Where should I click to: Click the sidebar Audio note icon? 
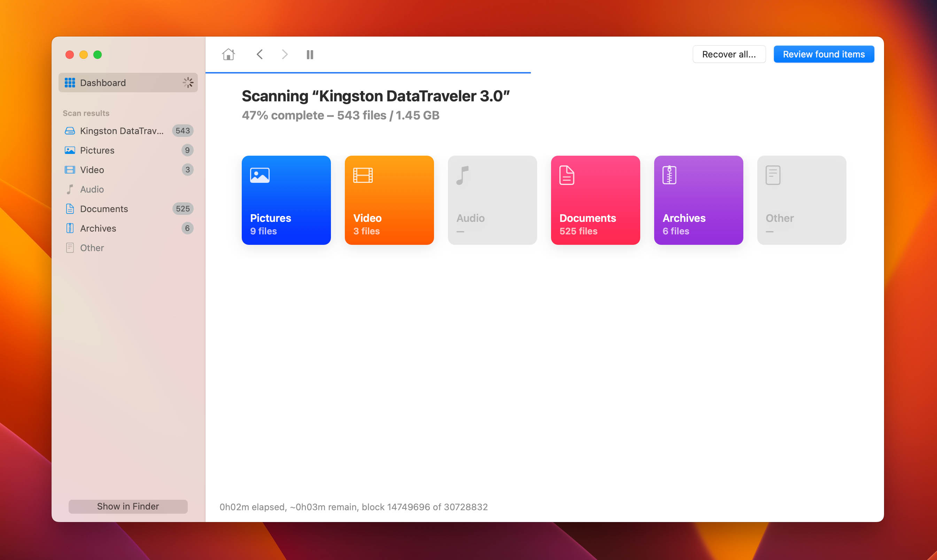pyautogui.click(x=70, y=189)
